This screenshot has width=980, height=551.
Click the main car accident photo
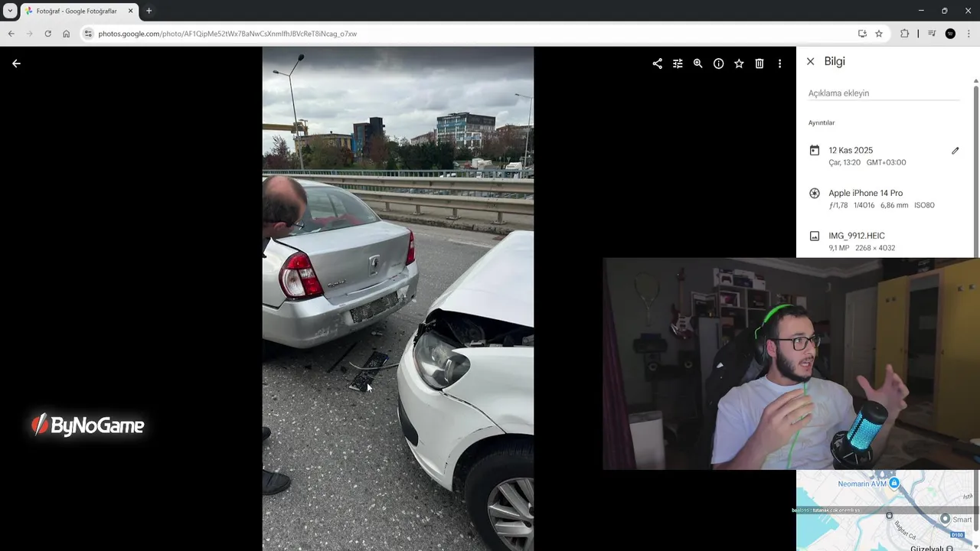pos(398,298)
